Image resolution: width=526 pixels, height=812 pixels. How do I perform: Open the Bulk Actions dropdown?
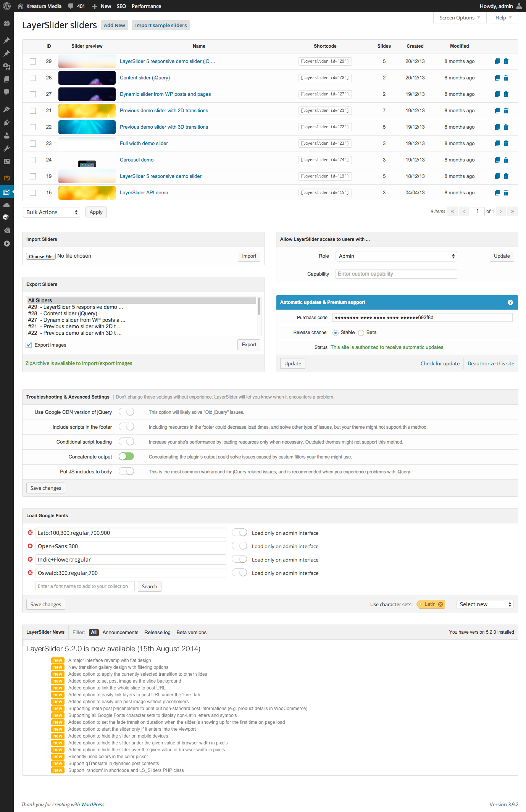pyautogui.click(x=52, y=212)
